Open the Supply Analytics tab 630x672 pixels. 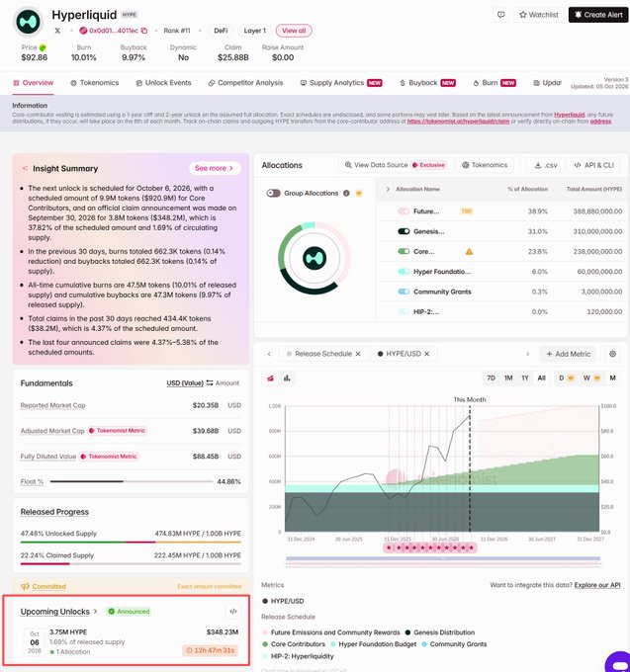point(341,83)
